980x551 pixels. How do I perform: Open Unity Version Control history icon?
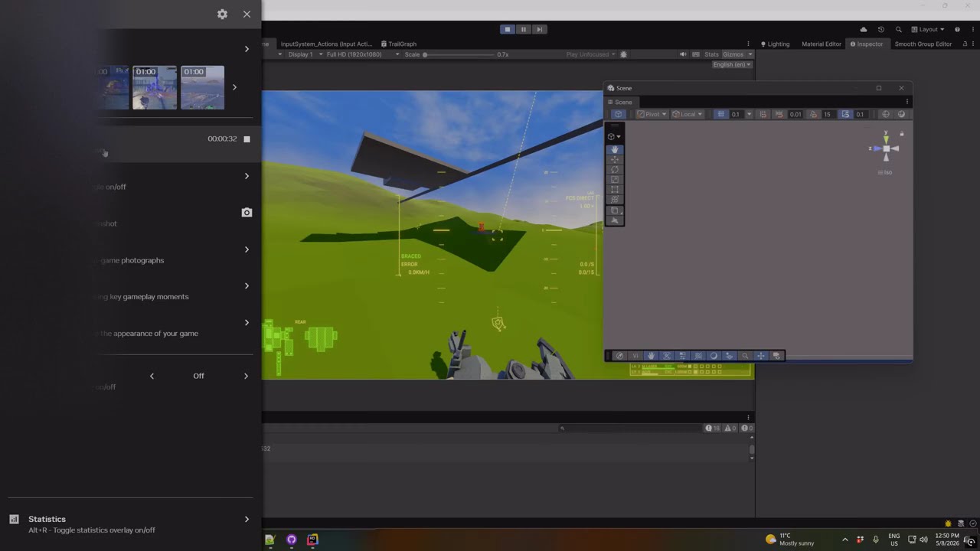[881, 29]
